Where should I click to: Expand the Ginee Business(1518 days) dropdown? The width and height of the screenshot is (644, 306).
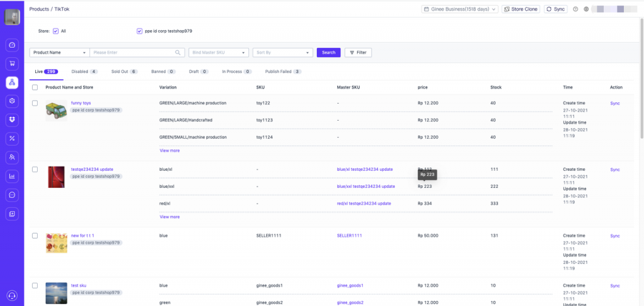[x=460, y=9]
